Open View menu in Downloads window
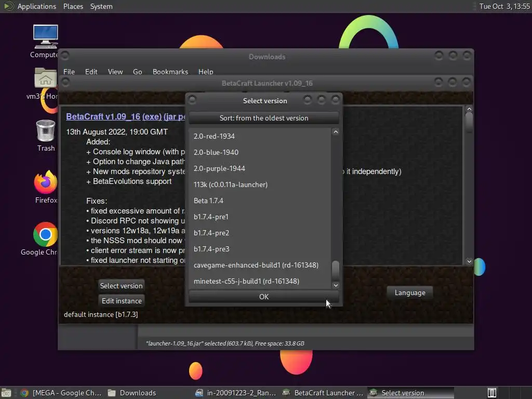The height and width of the screenshot is (399, 532). (115, 72)
